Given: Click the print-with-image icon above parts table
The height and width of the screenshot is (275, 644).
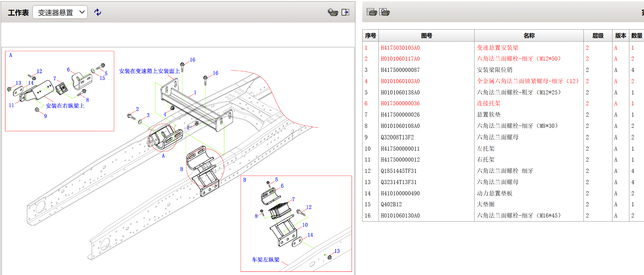Looking at the screenshot, I should point(384,12).
